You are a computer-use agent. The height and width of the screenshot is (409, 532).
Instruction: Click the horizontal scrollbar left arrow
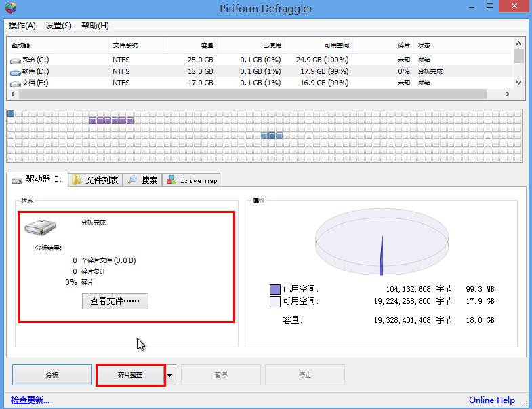pos(13,94)
